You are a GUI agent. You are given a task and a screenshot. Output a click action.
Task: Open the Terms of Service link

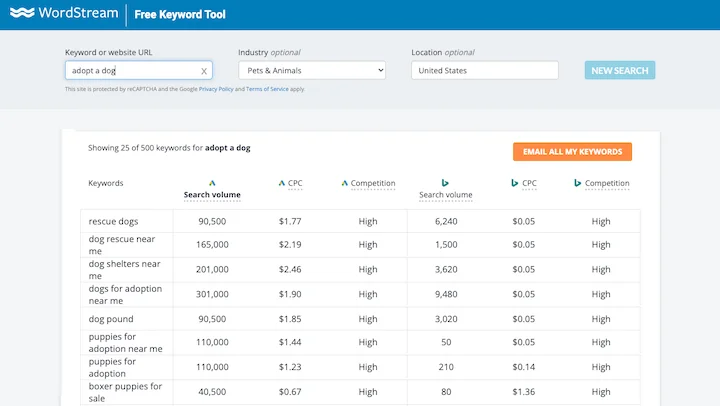268,89
